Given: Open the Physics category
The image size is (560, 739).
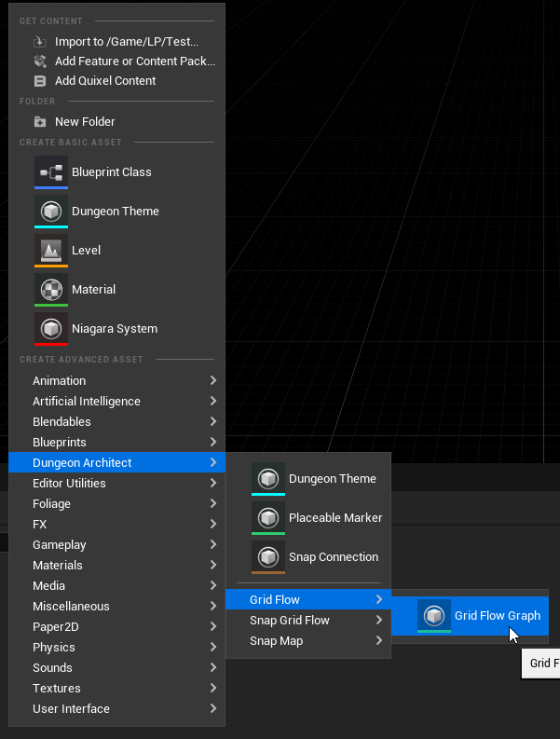Looking at the screenshot, I should [116, 647].
